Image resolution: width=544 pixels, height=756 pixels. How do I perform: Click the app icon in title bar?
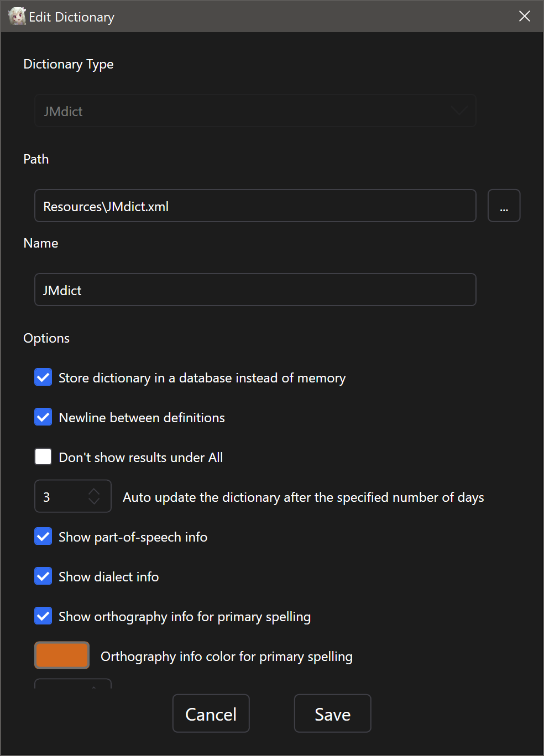tap(17, 17)
